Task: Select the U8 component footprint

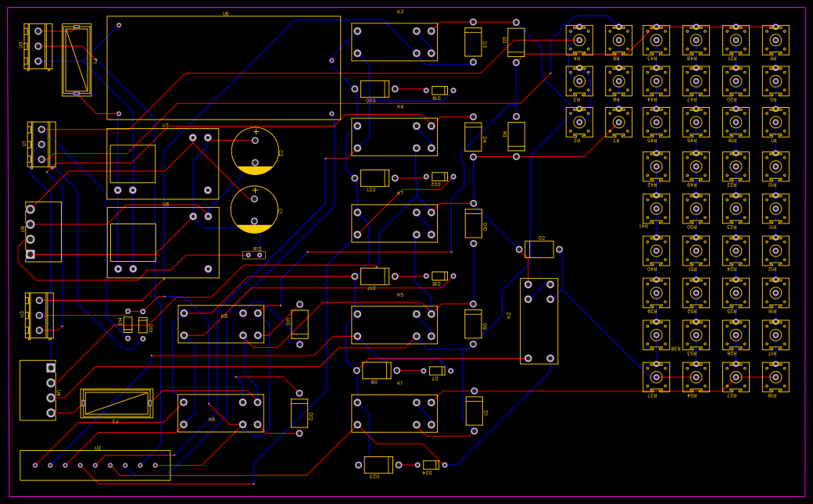Action: 163,242
